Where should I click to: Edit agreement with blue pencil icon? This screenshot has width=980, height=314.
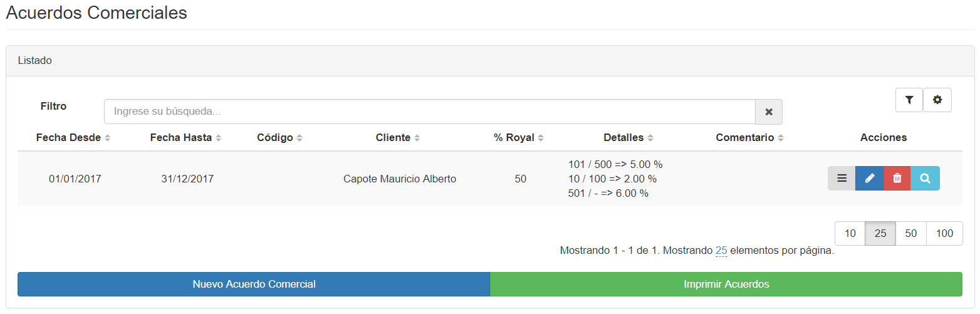[x=869, y=179]
